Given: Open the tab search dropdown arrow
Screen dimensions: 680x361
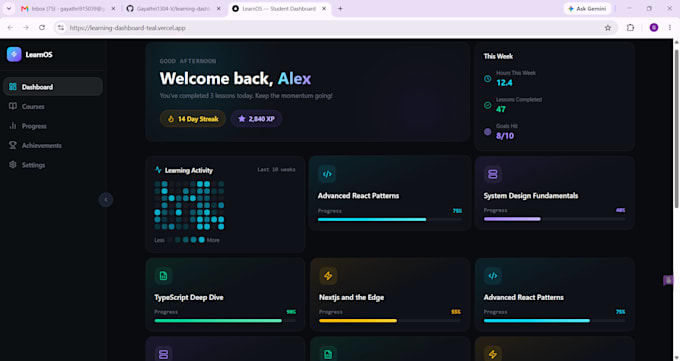Looking at the screenshot, I should (9, 9).
